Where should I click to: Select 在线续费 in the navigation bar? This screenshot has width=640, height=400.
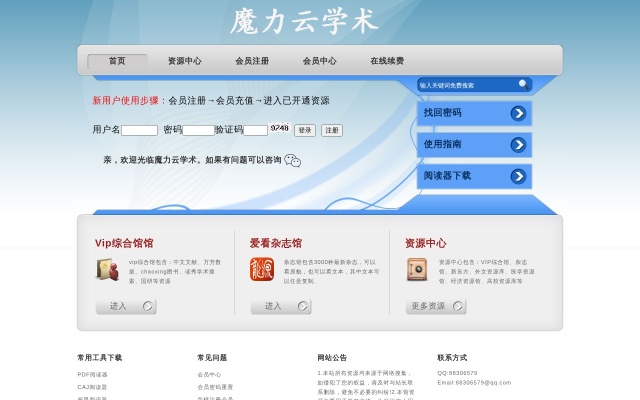tap(387, 61)
